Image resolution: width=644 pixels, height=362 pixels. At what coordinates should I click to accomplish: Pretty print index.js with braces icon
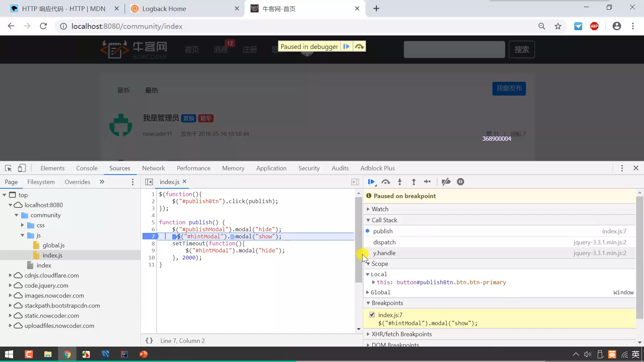pyautogui.click(x=149, y=341)
